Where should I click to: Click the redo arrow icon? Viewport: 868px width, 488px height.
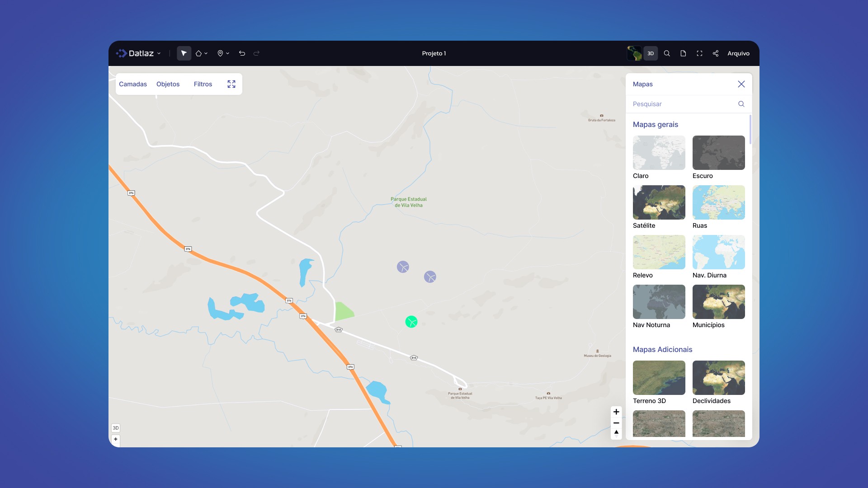[x=256, y=53]
